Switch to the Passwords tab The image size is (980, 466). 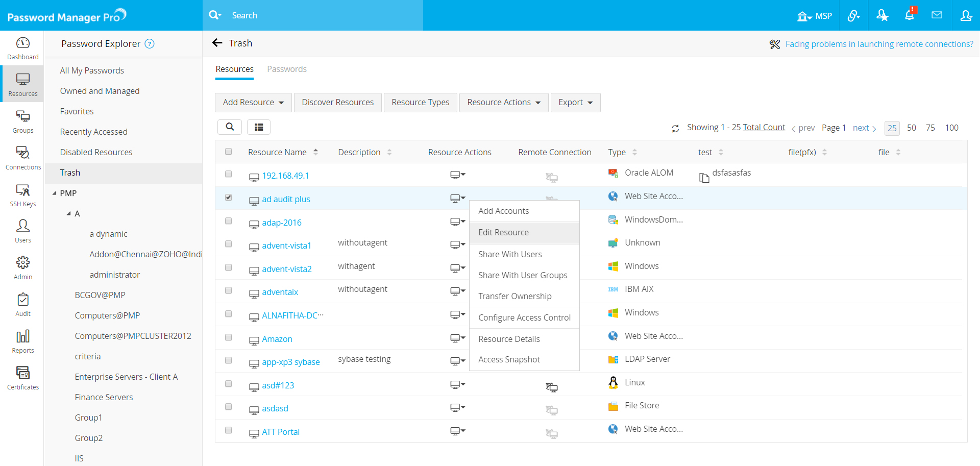point(287,69)
